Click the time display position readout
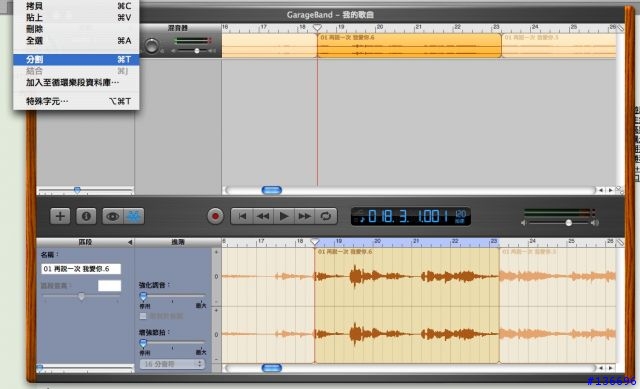The height and width of the screenshot is (389, 640). click(408, 216)
